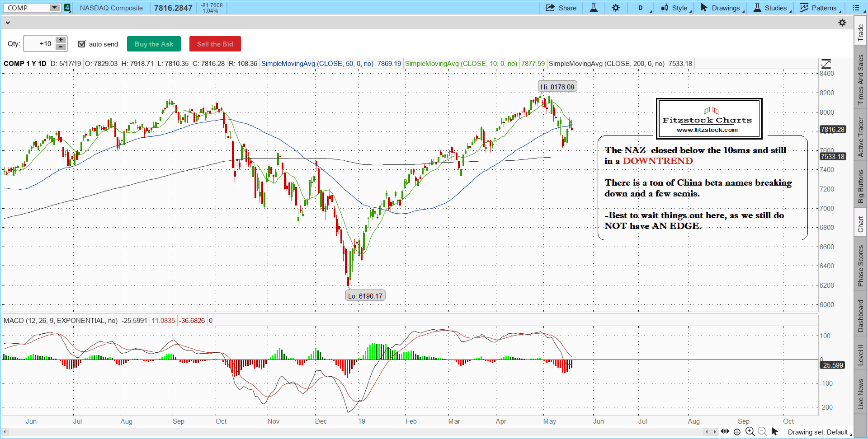The width and height of the screenshot is (868, 439).
Task: Open the flask (Edit Studies) icon
Action: [x=594, y=8]
